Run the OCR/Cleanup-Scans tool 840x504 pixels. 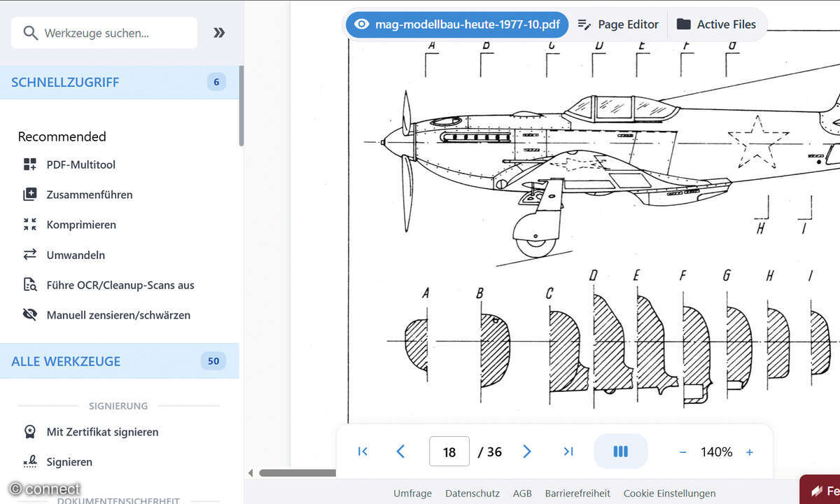(x=120, y=285)
